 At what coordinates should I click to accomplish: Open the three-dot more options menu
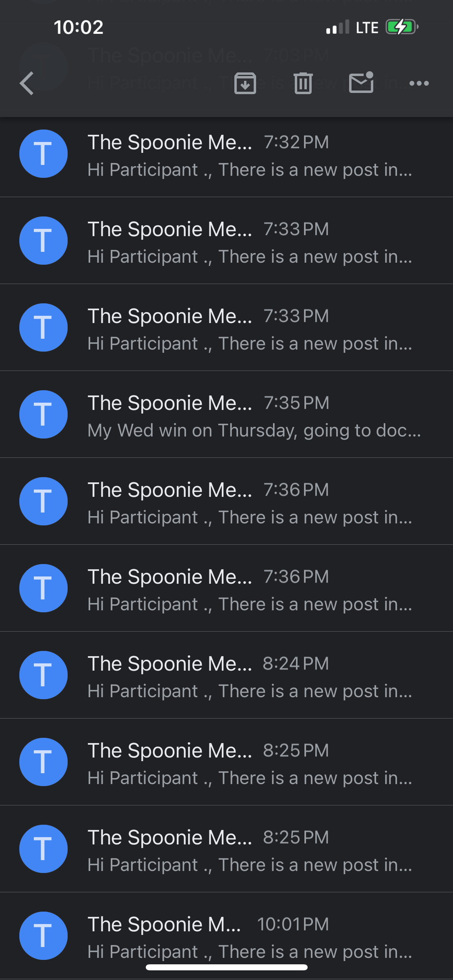(x=419, y=83)
